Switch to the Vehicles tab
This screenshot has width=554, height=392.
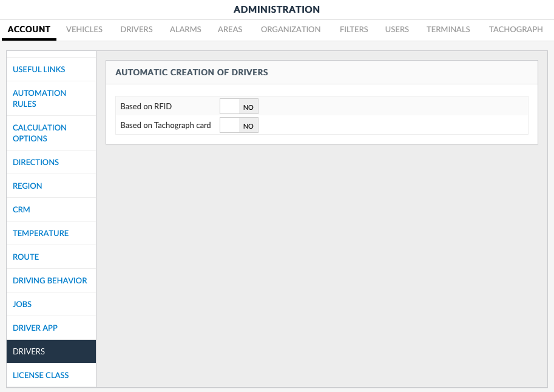84,29
